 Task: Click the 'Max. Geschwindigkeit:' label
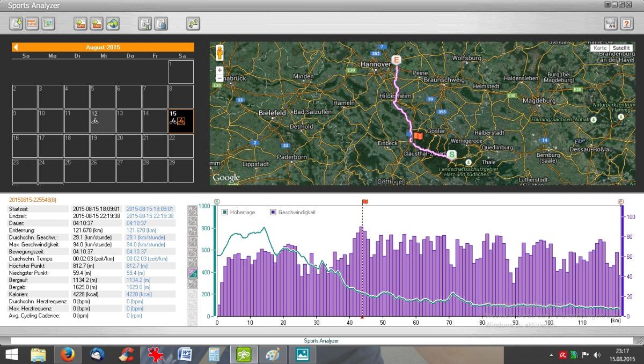click(x=35, y=244)
